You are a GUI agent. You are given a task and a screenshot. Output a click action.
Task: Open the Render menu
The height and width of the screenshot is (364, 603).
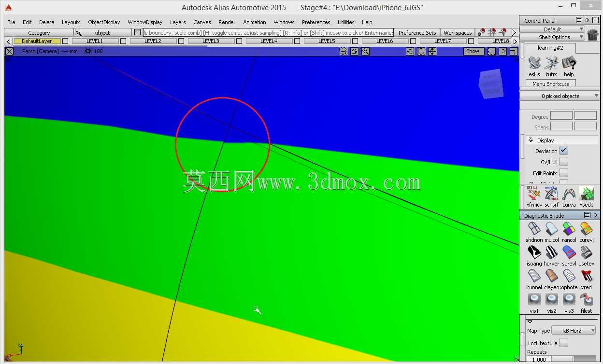click(x=227, y=22)
